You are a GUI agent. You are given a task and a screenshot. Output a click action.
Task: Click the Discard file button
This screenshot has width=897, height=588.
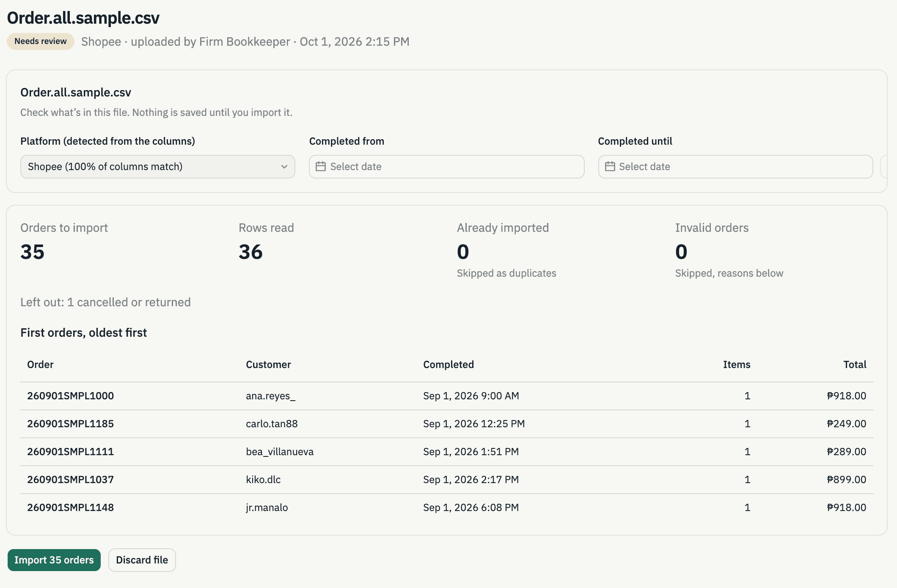coord(142,560)
